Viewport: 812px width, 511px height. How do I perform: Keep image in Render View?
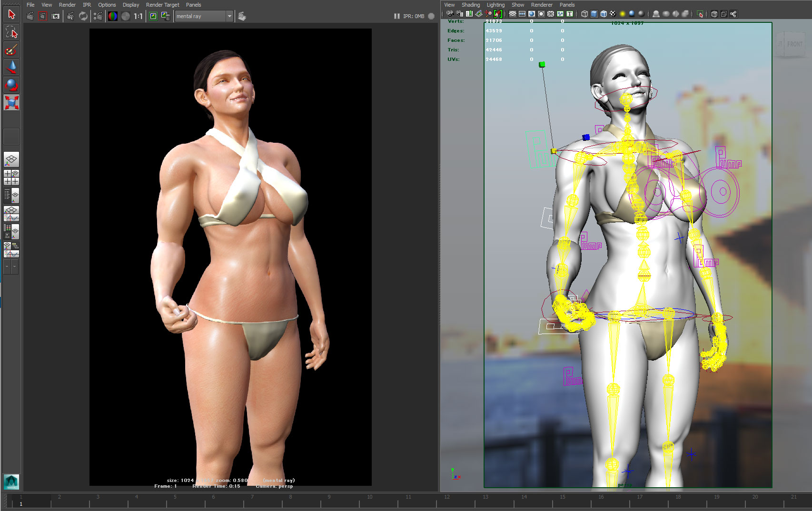[153, 16]
